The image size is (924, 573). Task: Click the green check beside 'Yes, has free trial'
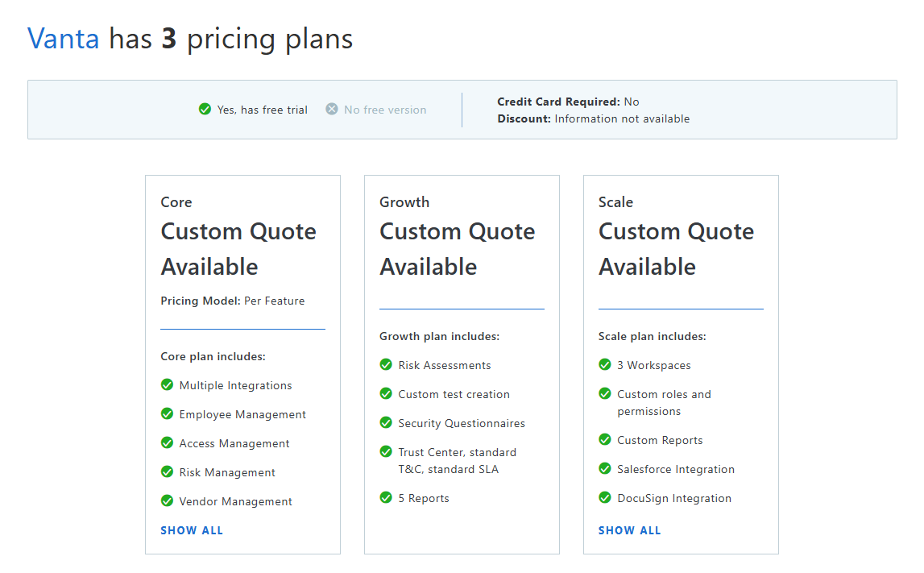pyautogui.click(x=205, y=109)
